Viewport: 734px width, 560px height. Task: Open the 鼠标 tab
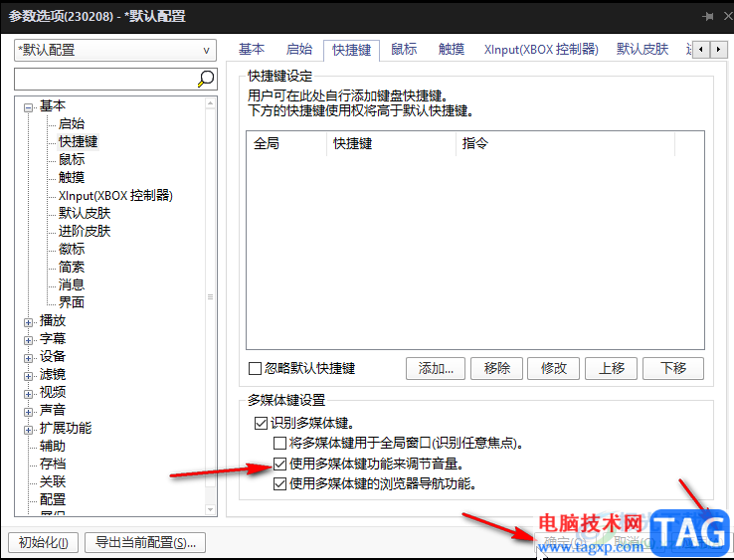pyautogui.click(x=404, y=49)
